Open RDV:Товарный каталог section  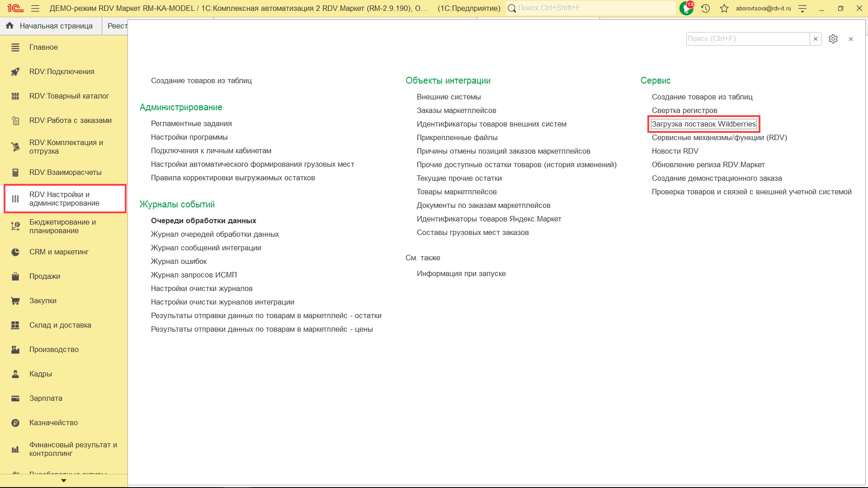tap(69, 96)
